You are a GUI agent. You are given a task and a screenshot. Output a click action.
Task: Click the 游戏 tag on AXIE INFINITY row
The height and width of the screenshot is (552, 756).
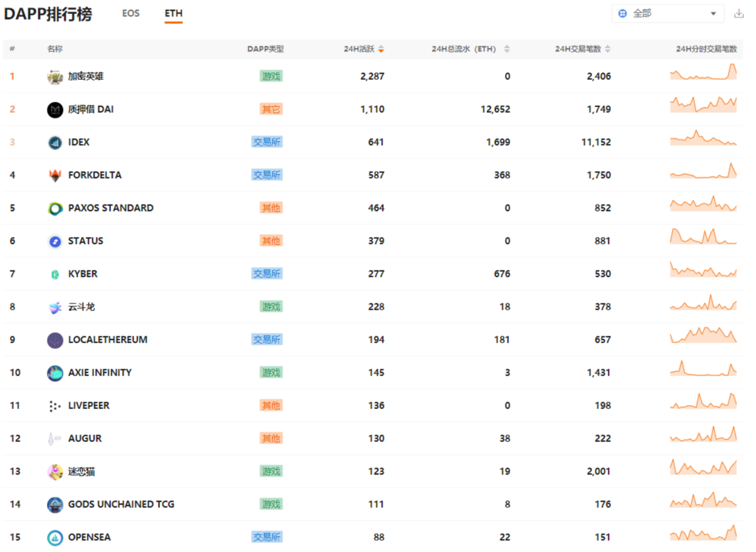271,373
